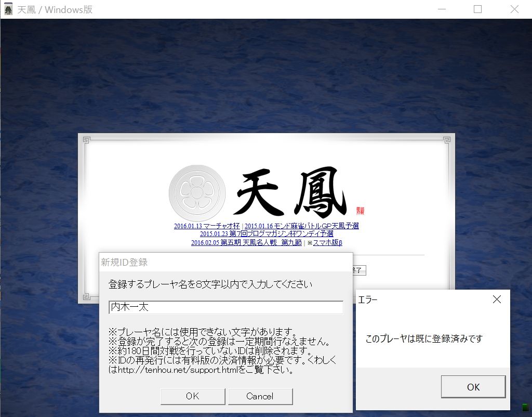The width and height of the screenshot is (532, 417).
Task: Close the 天鳳 main window
Action: click(514, 9)
